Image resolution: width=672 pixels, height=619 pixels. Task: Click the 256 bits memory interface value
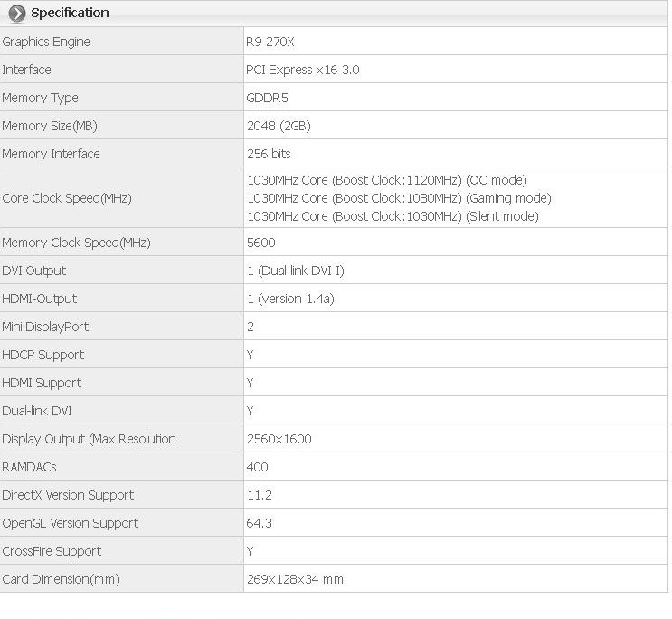tap(269, 154)
